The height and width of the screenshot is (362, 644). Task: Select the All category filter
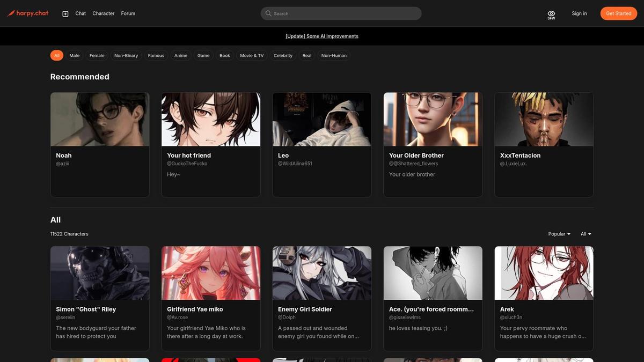pyautogui.click(x=57, y=55)
